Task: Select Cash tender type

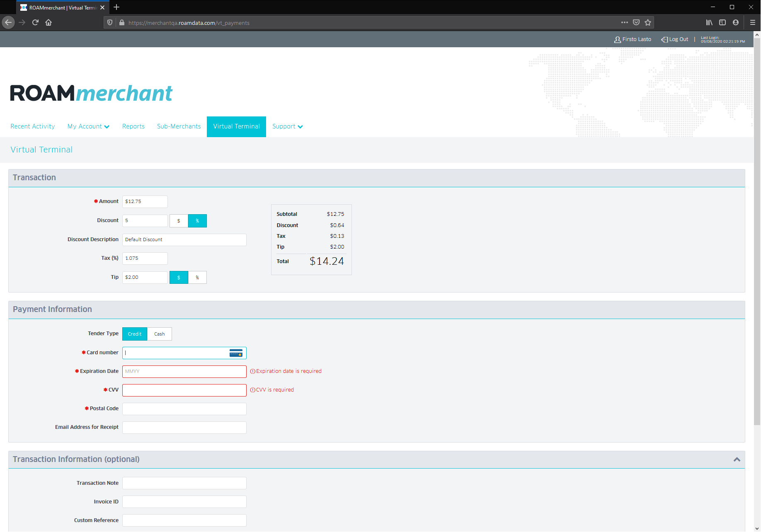Action: click(160, 334)
